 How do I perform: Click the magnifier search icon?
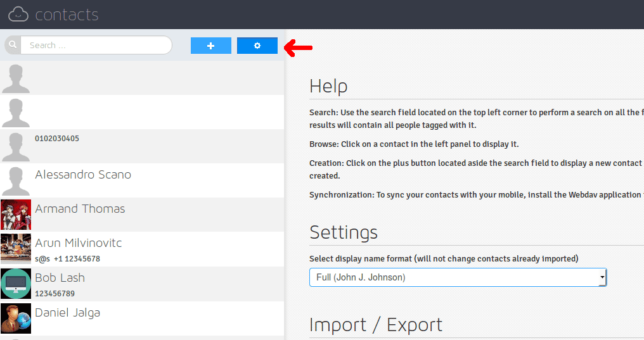pos(13,44)
